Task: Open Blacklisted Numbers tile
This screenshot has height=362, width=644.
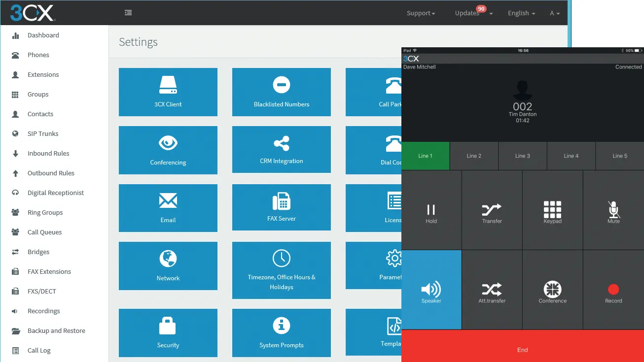Action: point(281,92)
